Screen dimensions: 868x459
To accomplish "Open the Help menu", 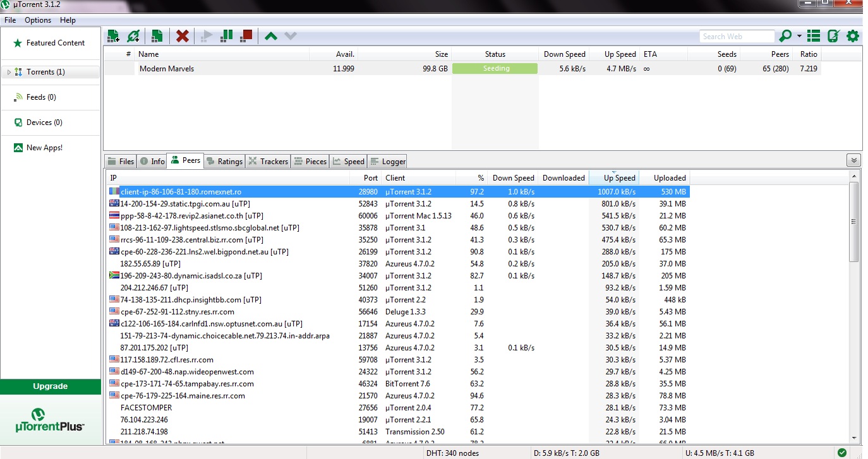I will (x=68, y=20).
